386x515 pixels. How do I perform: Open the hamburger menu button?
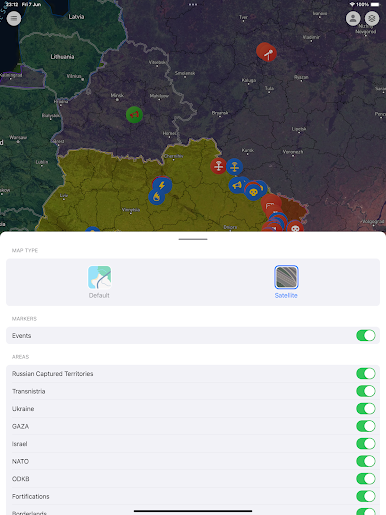click(14, 18)
